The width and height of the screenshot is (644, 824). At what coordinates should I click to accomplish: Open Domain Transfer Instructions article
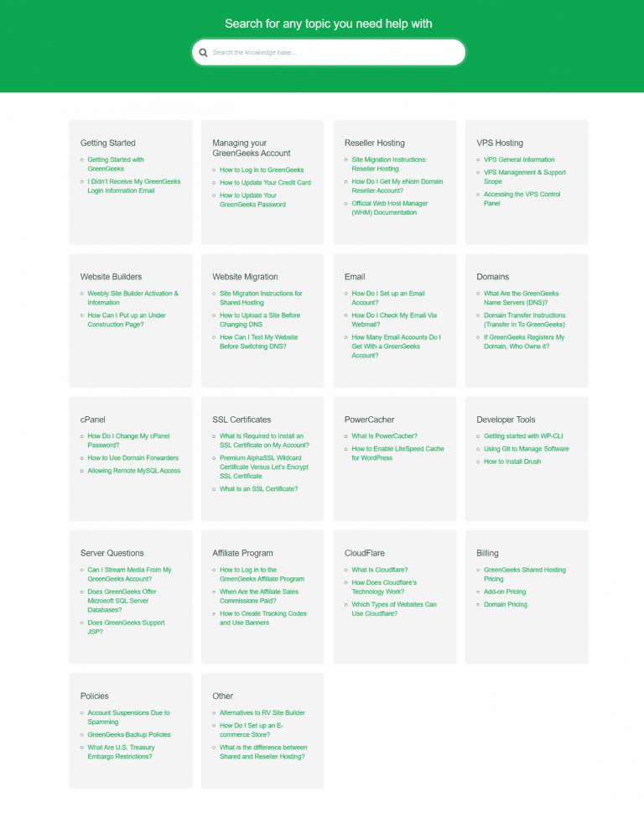525,320
